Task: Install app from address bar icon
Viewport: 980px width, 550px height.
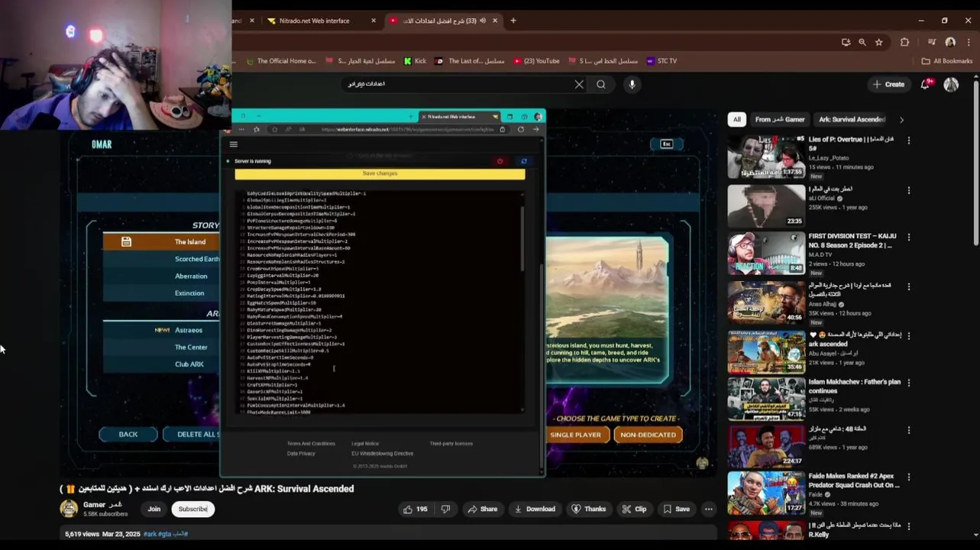Action: coord(846,43)
